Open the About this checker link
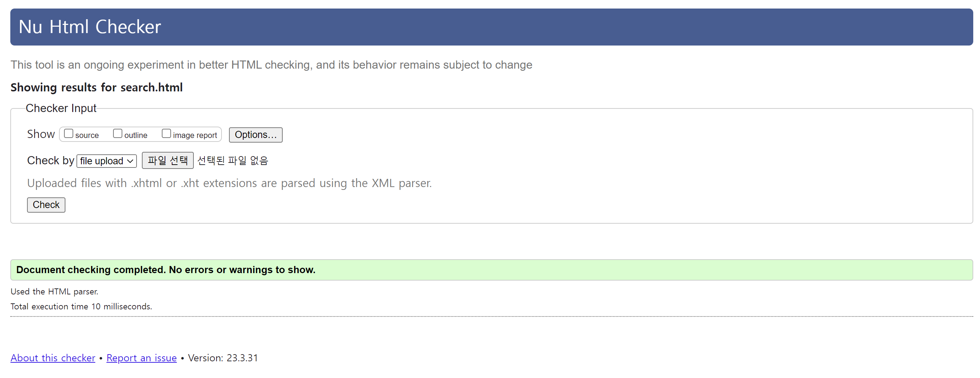This screenshot has width=980, height=378. pyautogui.click(x=53, y=358)
